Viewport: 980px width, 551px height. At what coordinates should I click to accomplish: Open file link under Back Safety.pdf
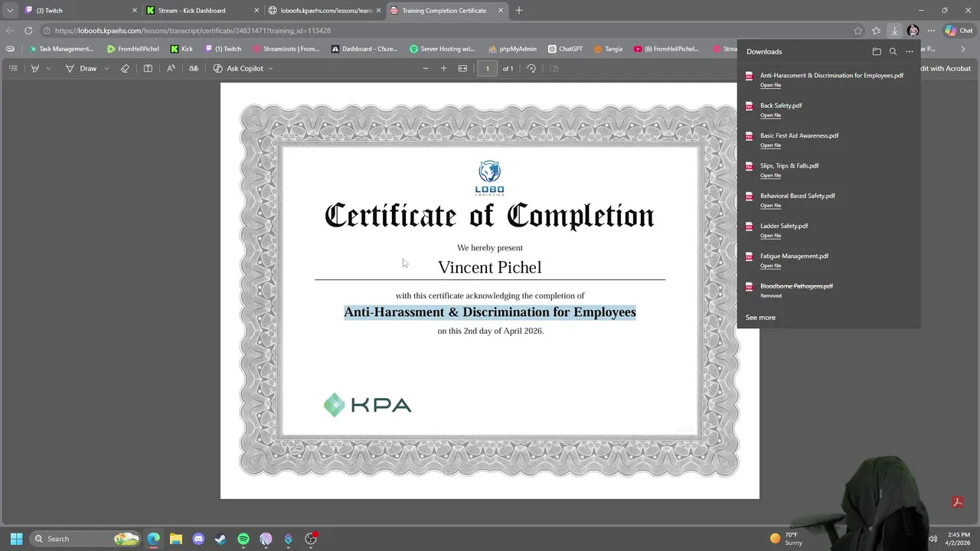pos(770,116)
